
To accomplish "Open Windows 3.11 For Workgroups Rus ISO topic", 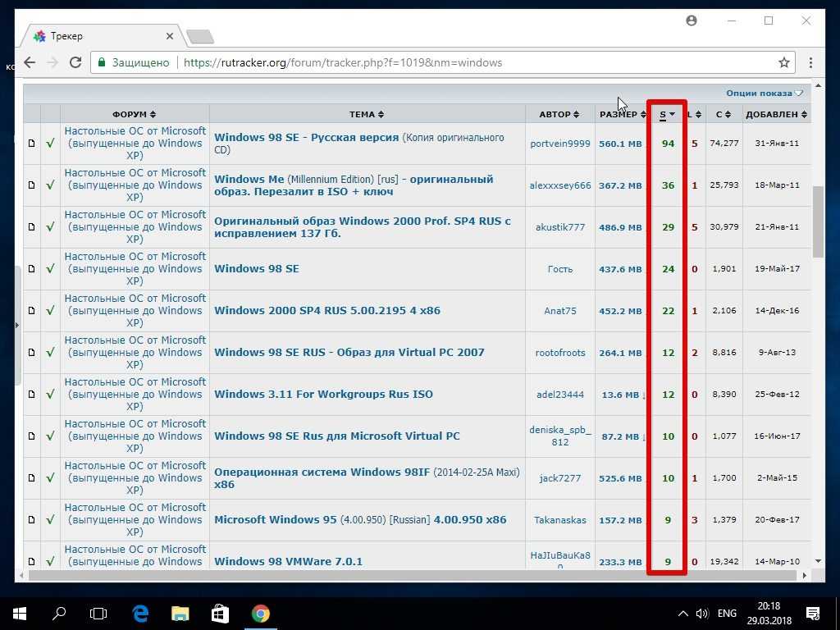I will tap(323, 394).
